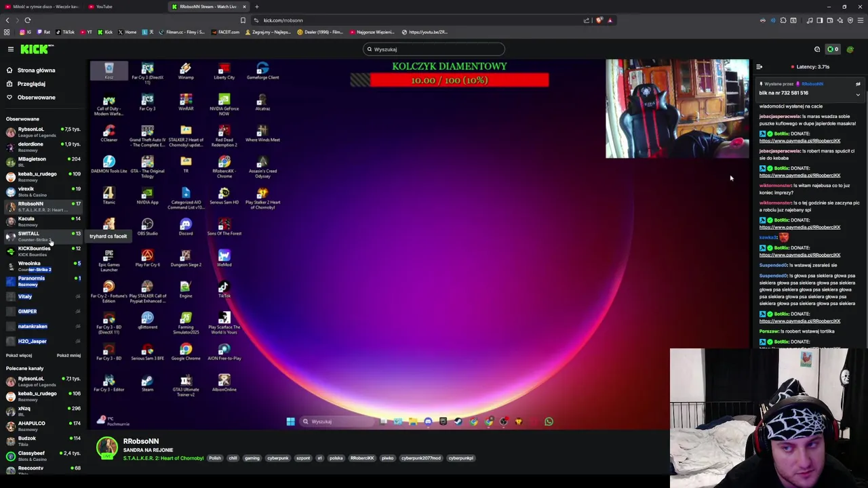Click Red Dead Redemption 2 desktop icon
This screenshot has width=868, height=488.
pyautogui.click(x=224, y=135)
